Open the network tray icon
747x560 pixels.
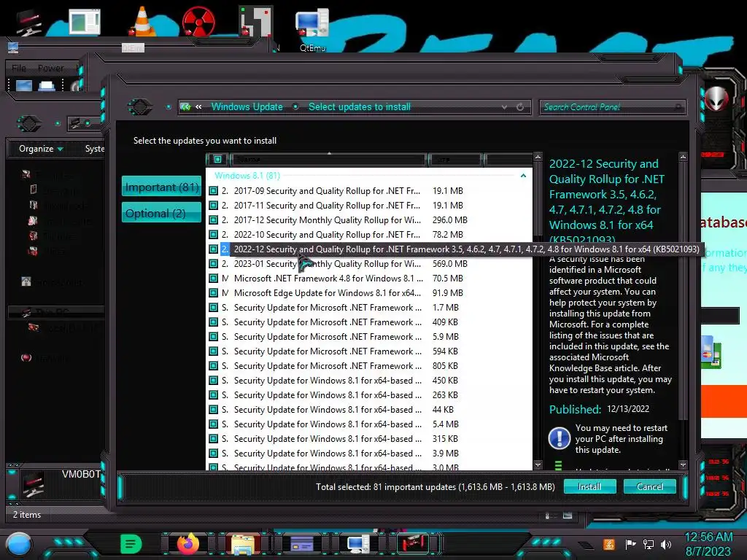pyautogui.click(x=649, y=544)
